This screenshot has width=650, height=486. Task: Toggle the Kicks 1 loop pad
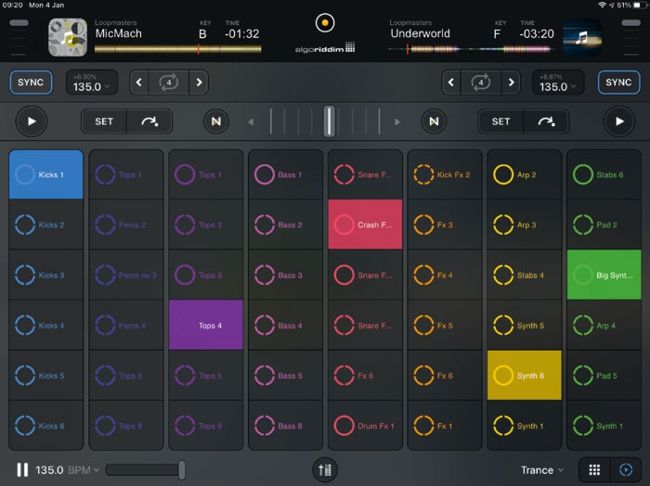(46, 174)
